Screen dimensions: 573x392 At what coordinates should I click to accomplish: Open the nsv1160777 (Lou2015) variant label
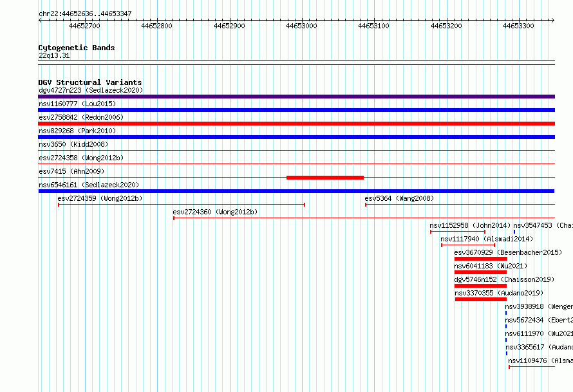pos(77,104)
